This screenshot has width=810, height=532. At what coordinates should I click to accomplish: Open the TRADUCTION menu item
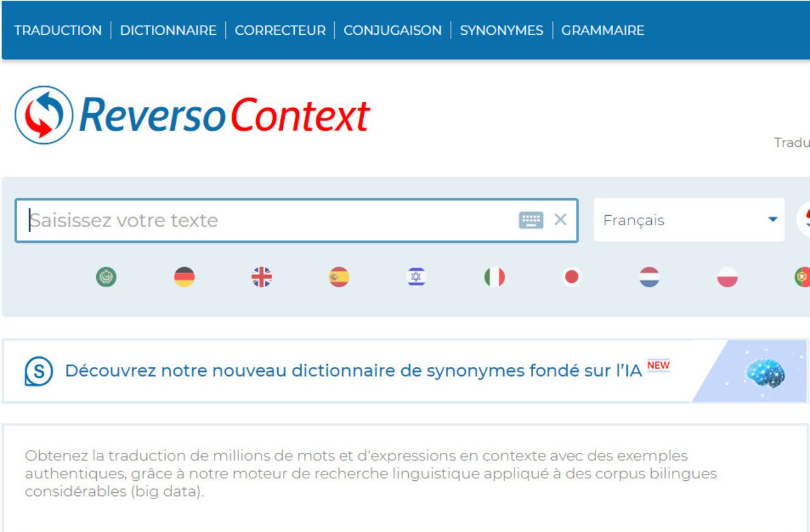(58, 30)
